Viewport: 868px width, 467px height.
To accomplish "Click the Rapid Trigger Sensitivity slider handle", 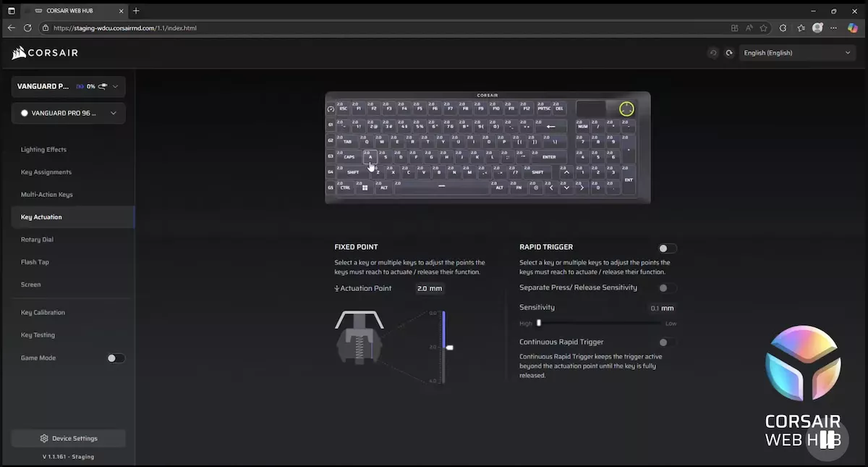I will point(539,324).
